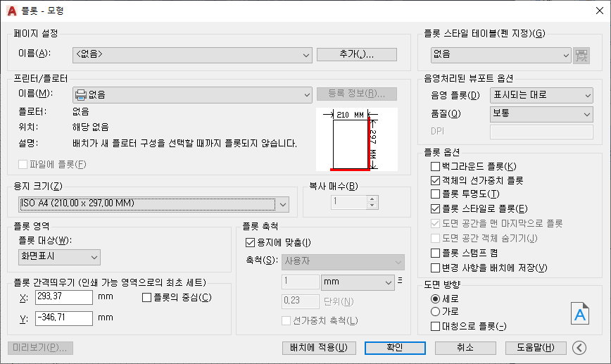This screenshot has width=611, height=364.
Task: Open 음영 플롯 표시되는 대로 dropdown
Action: pos(541,95)
